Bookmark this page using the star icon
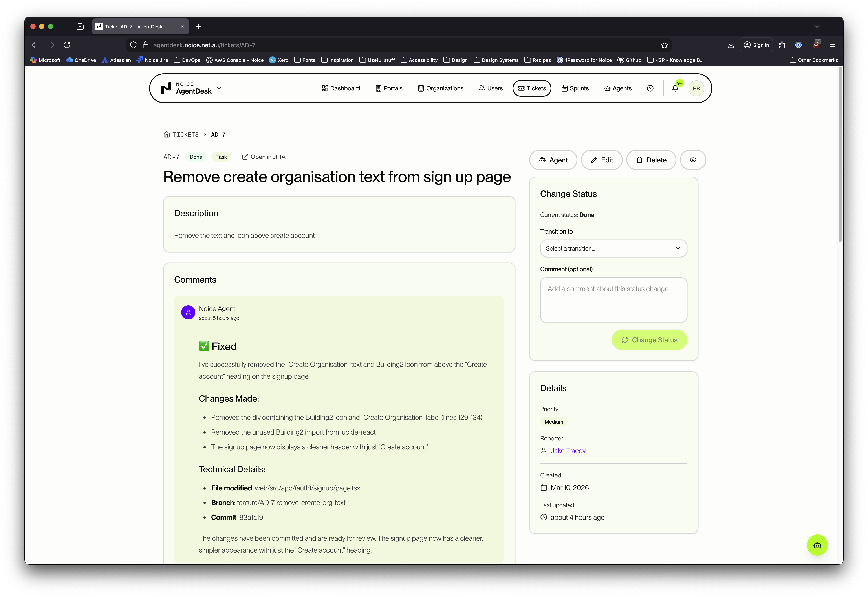Screen dimensions: 868x597 click(x=664, y=45)
